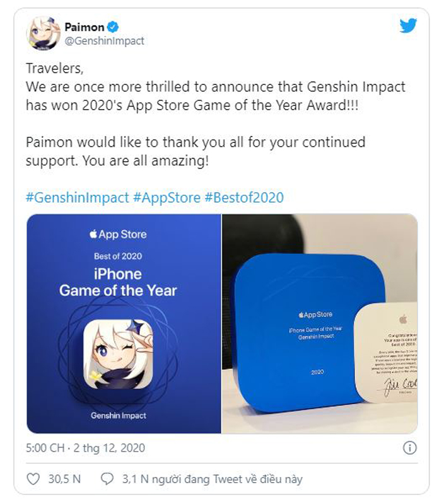444x504 pixels.
Task: View the 3,1 N people tweeting link
Action: [212, 479]
